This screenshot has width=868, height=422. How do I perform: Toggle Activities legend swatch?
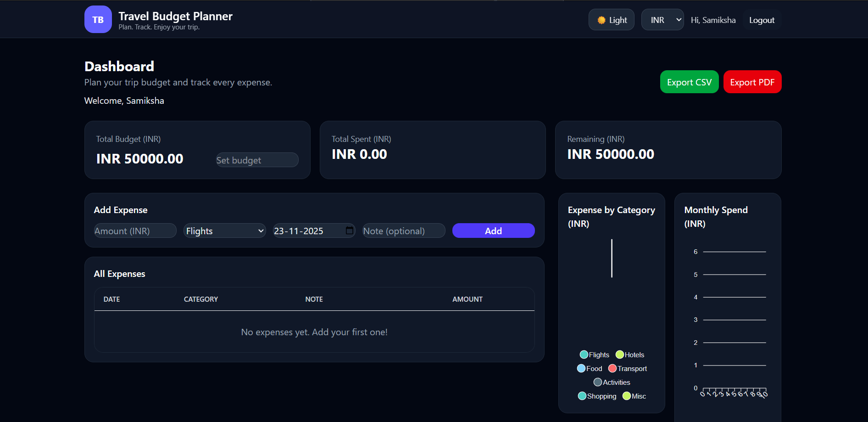point(598,382)
